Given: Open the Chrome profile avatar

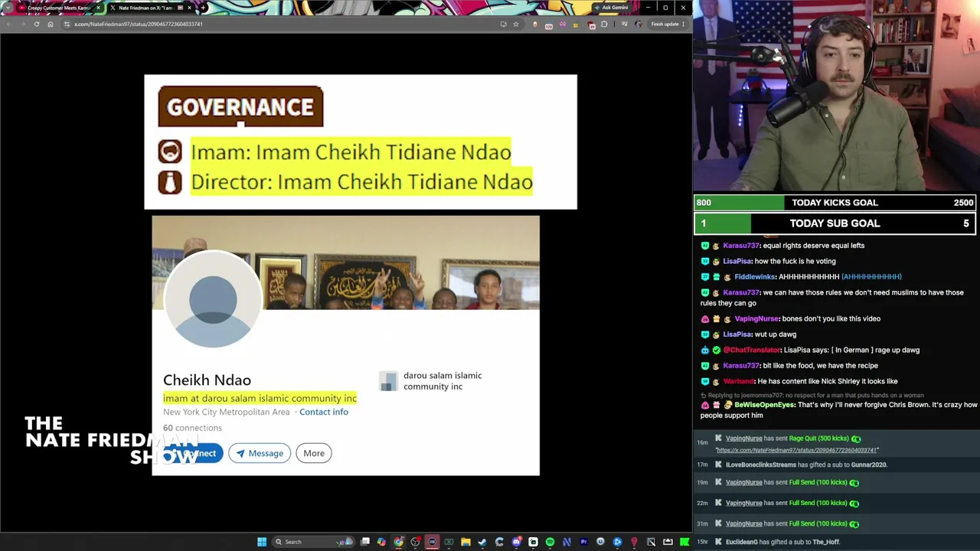Looking at the screenshot, I should [x=639, y=24].
